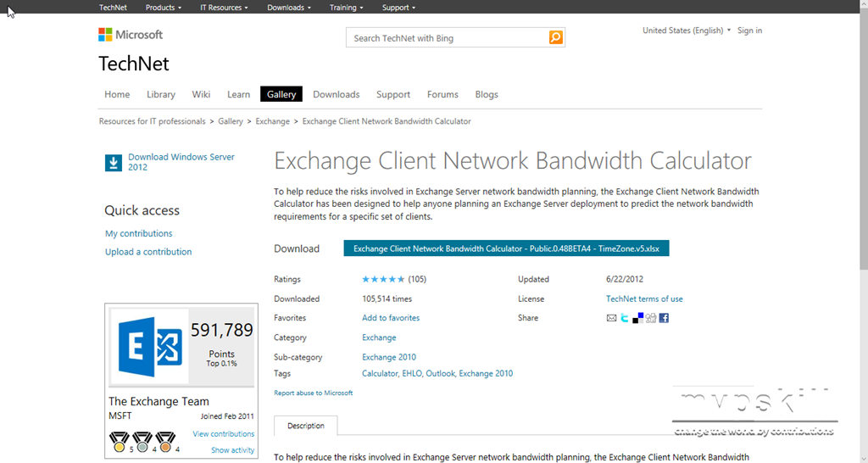The width and height of the screenshot is (868, 463).
Task: Open the Exchange category link
Action: [379, 337]
